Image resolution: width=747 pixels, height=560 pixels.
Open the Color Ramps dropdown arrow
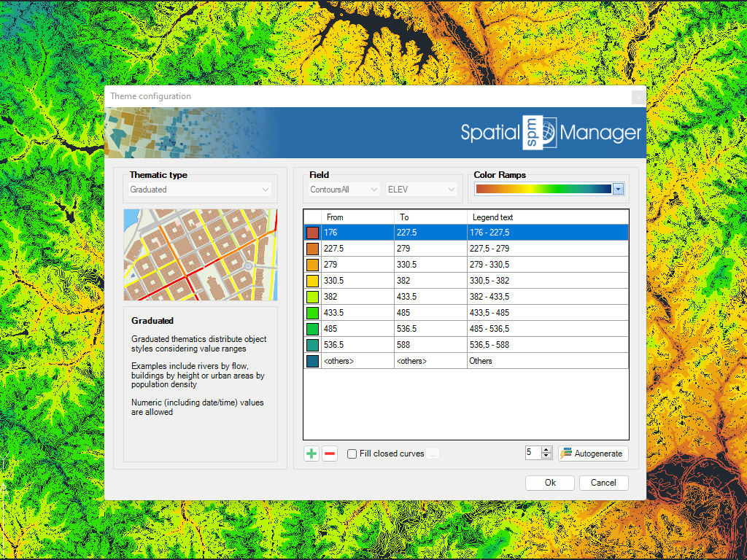pos(618,189)
